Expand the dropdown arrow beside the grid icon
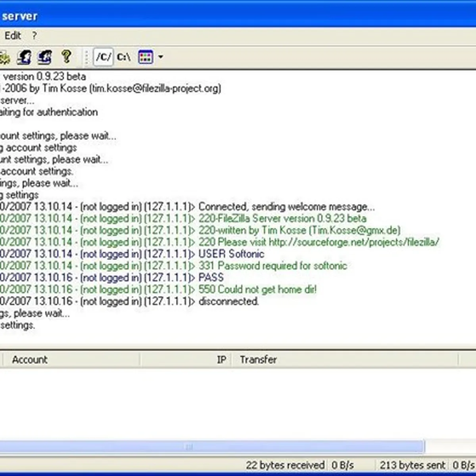Image resolution: width=476 pixels, height=476 pixels. coord(160,57)
